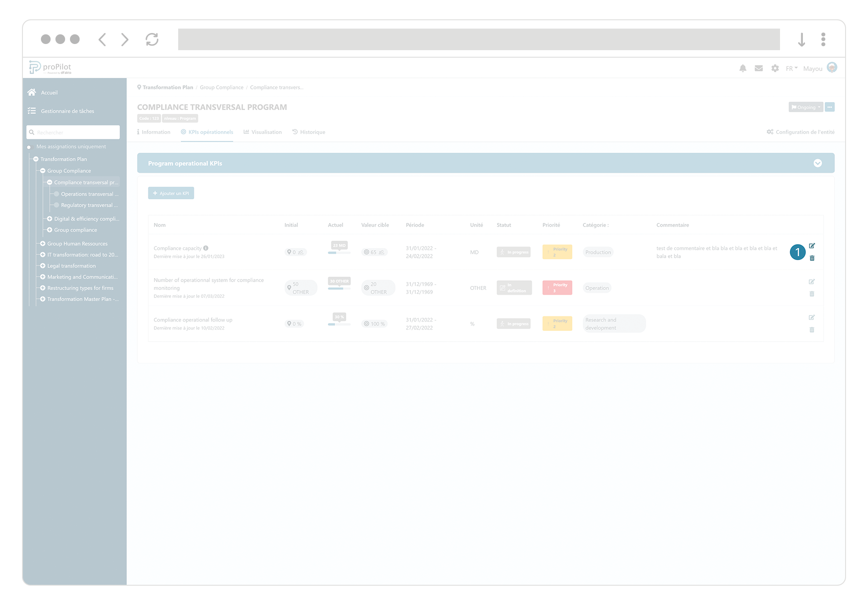
Task: Open Configuration de l'entité
Action: click(800, 132)
